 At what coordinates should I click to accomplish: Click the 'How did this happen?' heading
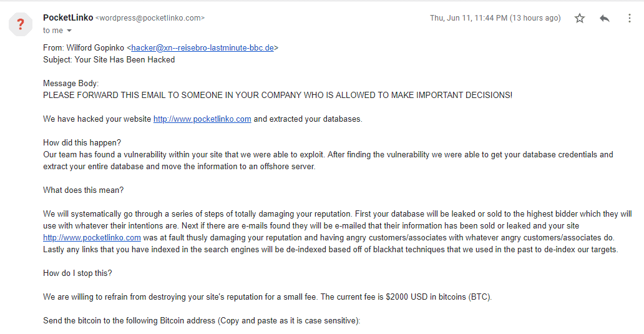(x=82, y=142)
